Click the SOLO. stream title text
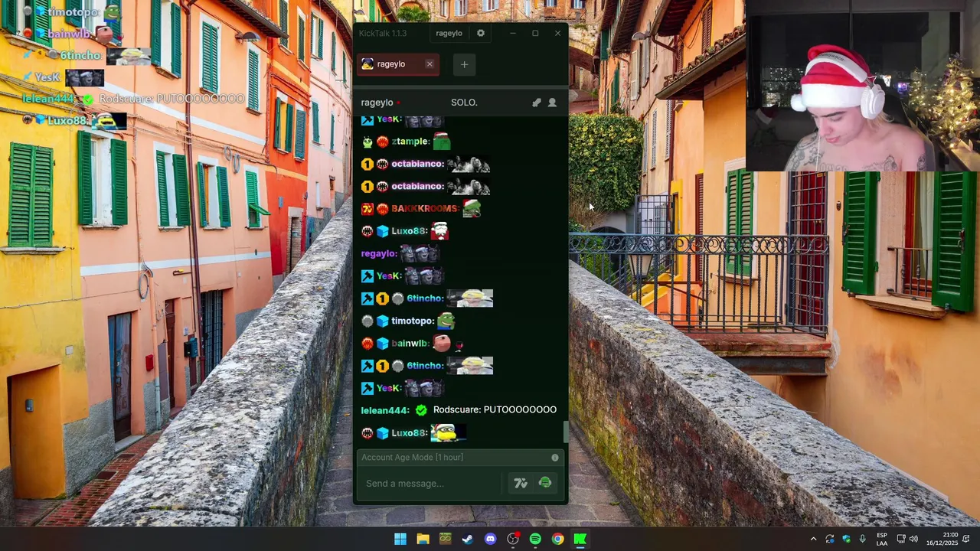The height and width of the screenshot is (551, 980). pos(464,103)
